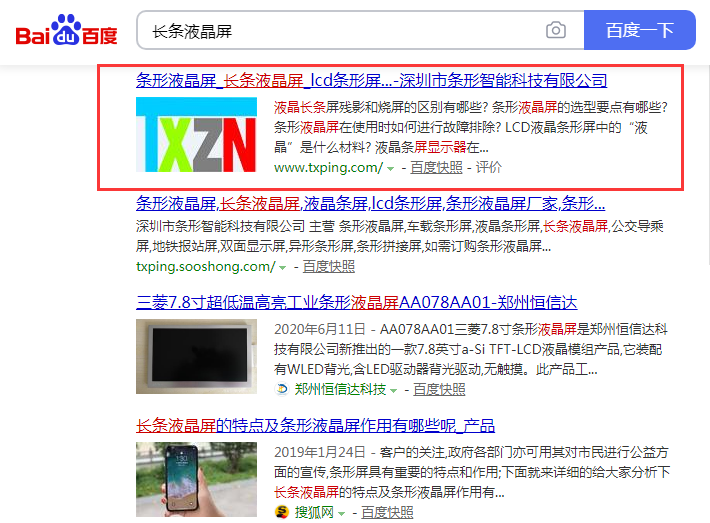This screenshot has height=523, width=710.
Task: Expand the arrow beside 郑州恒信达科技
Action: click(x=394, y=390)
